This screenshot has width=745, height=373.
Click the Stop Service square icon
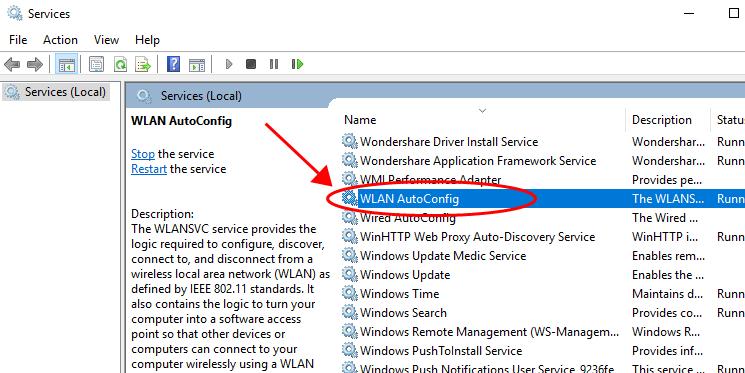251,64
